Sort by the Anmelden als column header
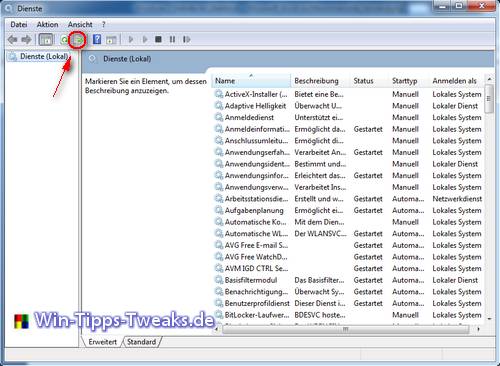The height and width of the screenshot is (366, 500). click(457, 81)
